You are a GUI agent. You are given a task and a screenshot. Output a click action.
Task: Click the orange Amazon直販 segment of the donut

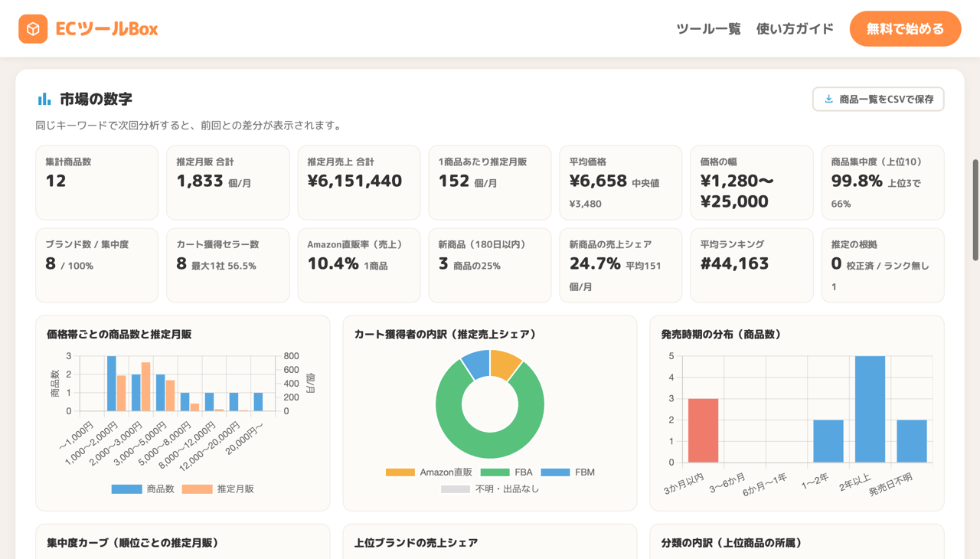505,364
